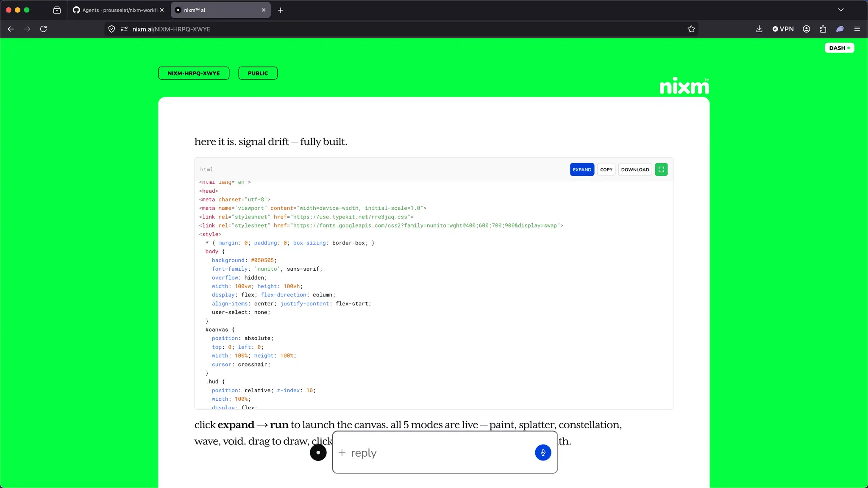Click the NIXM-HRPQ-XWYE badge
The width and height of the screenshot is (868, 488).
pyautogui.click(x=194, y=73)
